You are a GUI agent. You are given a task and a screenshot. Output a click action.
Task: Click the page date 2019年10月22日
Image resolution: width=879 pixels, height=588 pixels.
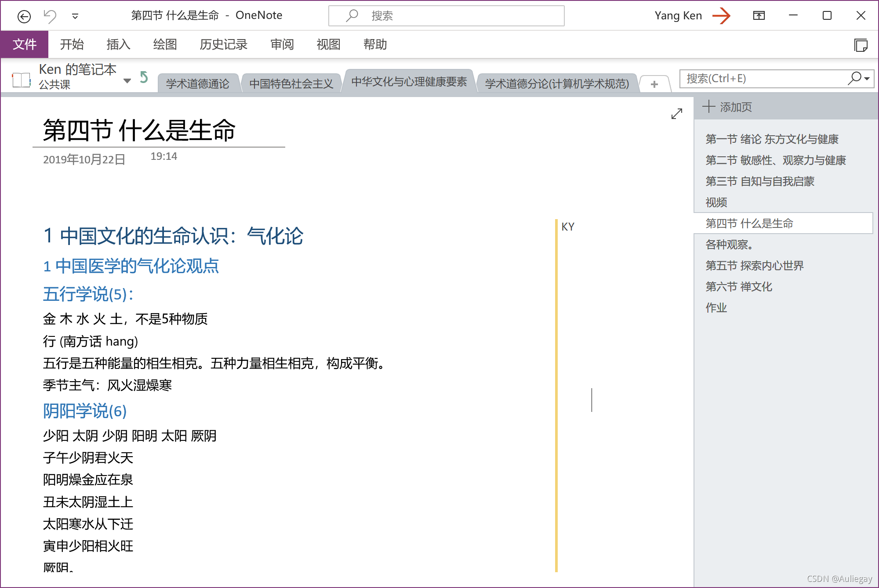tap(84, 159)
